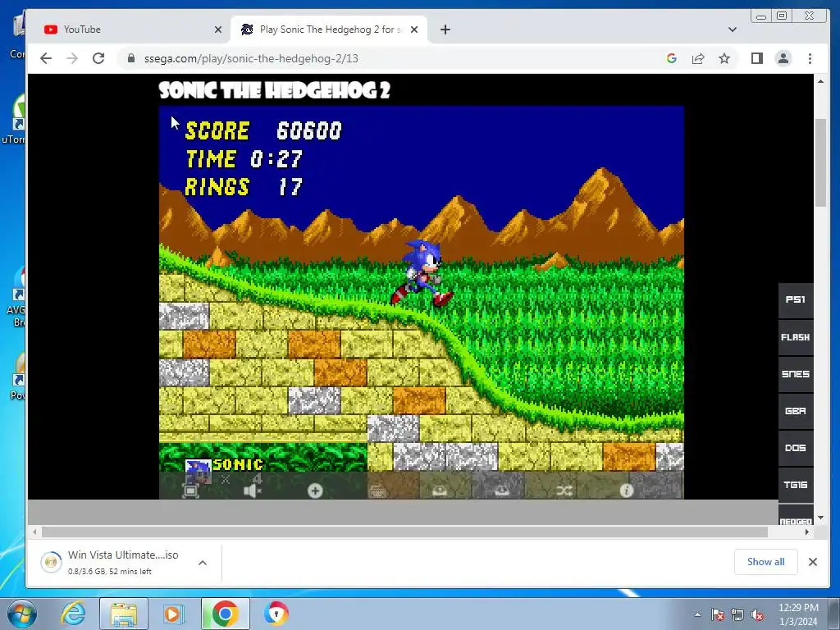Show hidden system tray icons
The height and width of the screenshot is (630, 840).
[697, 615]
